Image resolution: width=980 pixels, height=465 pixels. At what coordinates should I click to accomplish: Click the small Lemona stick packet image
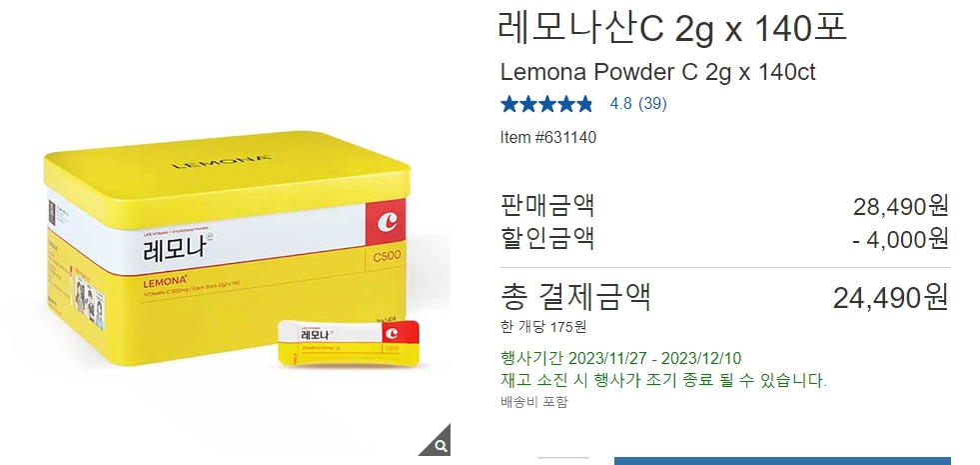coord(348,344)
